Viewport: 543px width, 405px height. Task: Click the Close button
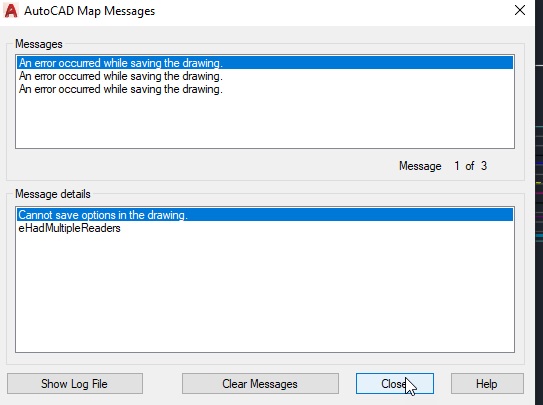(x=395, y=384)
